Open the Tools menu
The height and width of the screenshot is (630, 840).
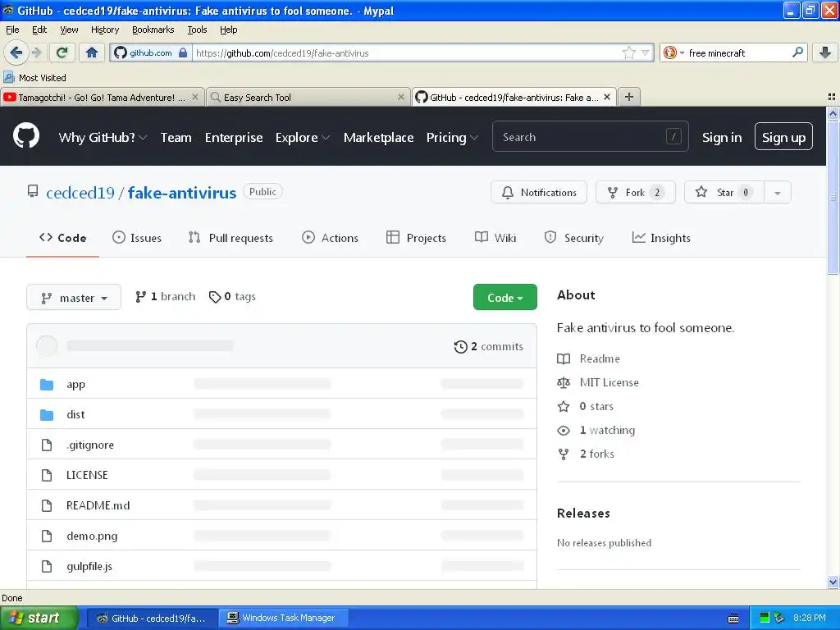pos(197,30)
